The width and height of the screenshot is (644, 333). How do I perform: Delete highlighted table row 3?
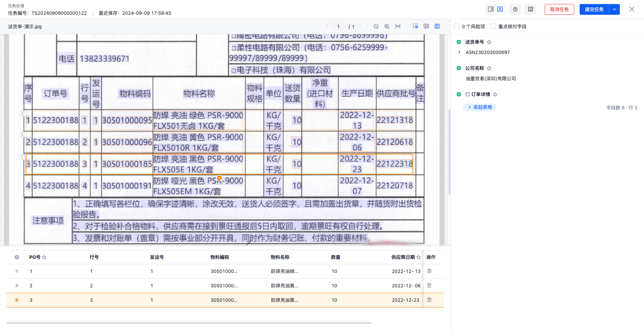tap(429, 300)
